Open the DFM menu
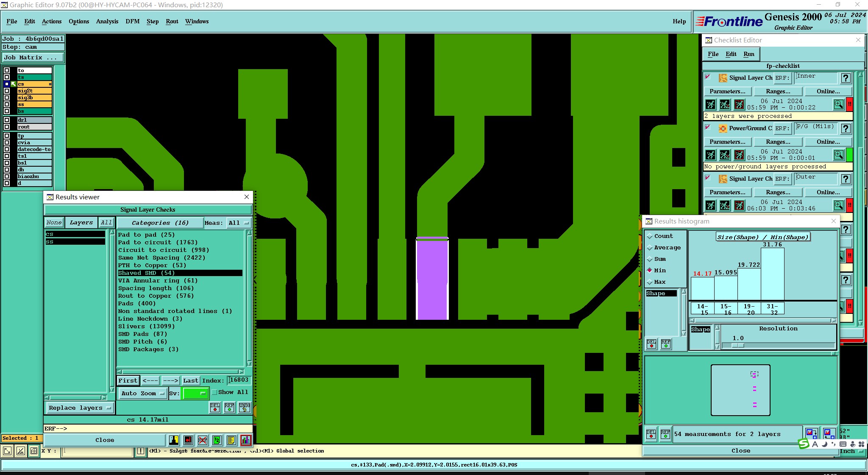The image size is (868, 475). (132, 21)
